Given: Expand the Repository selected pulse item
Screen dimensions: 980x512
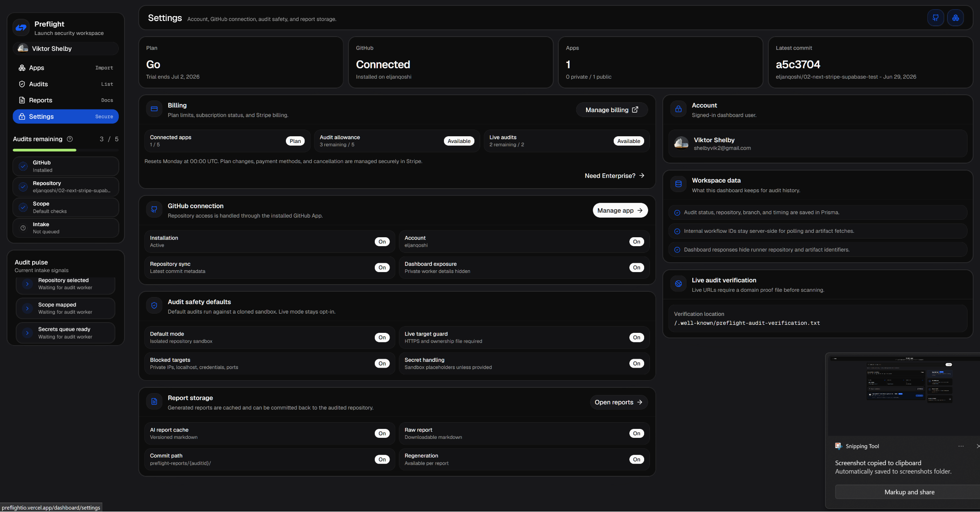Looking at the screenshot, I should click(x=65, y=284).
